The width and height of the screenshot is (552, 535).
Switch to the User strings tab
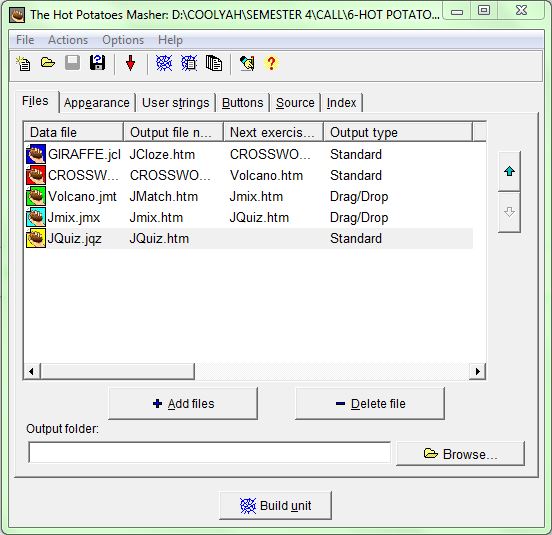[176, 103]
